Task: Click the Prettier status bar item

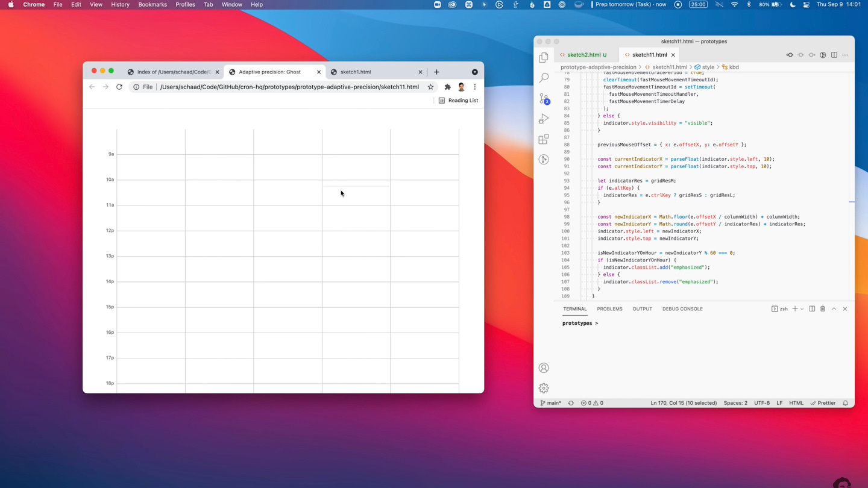Action: click(823, 403)
